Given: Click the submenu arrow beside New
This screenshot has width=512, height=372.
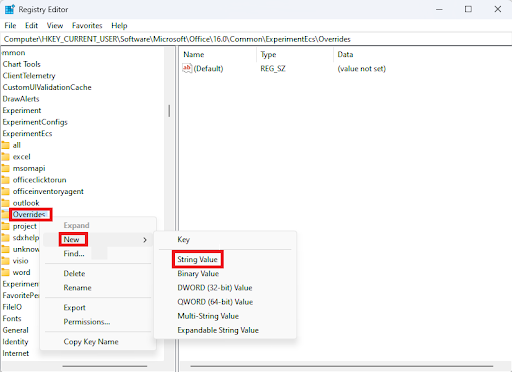Looking at the screenshot, I should pos(145,240).
